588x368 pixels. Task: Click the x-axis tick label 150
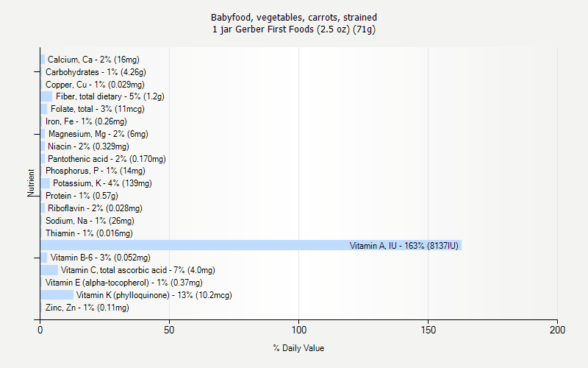coord(428,330)
